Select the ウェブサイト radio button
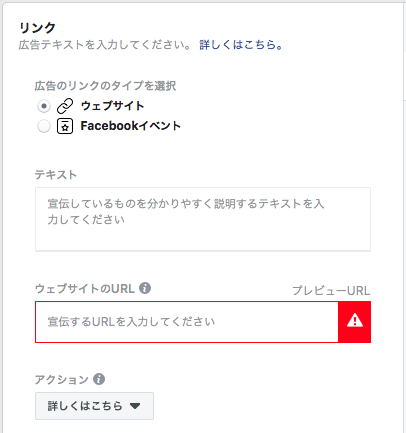Viewport: 406px width, 433px height. click(44, 106)
